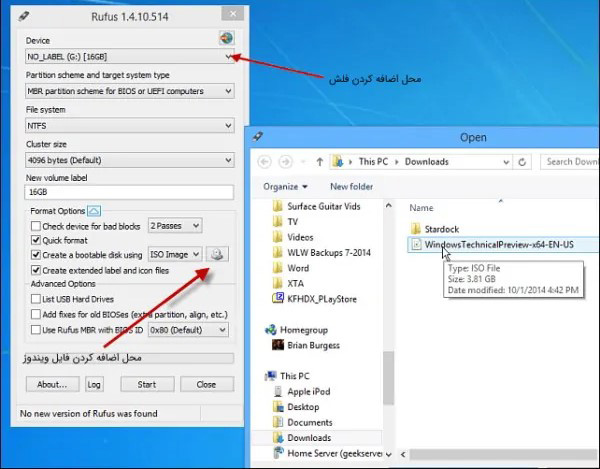Screen dimensions: 600x469
Task: Click the Brian Burgess user icon
Action: pos(278,345)
